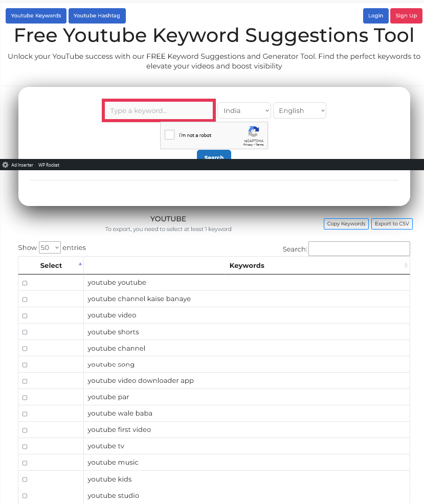The height and width of the screenshot is (504, 424).
Task: Sort the Keywords column using sort arrows
Action: [x=406, y=265]
